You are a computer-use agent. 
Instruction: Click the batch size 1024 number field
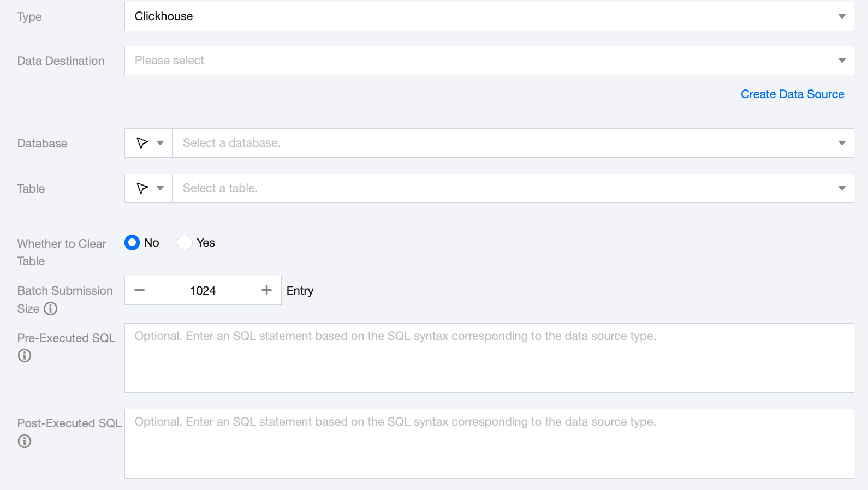pyautogui.click(x=203, y=290)
